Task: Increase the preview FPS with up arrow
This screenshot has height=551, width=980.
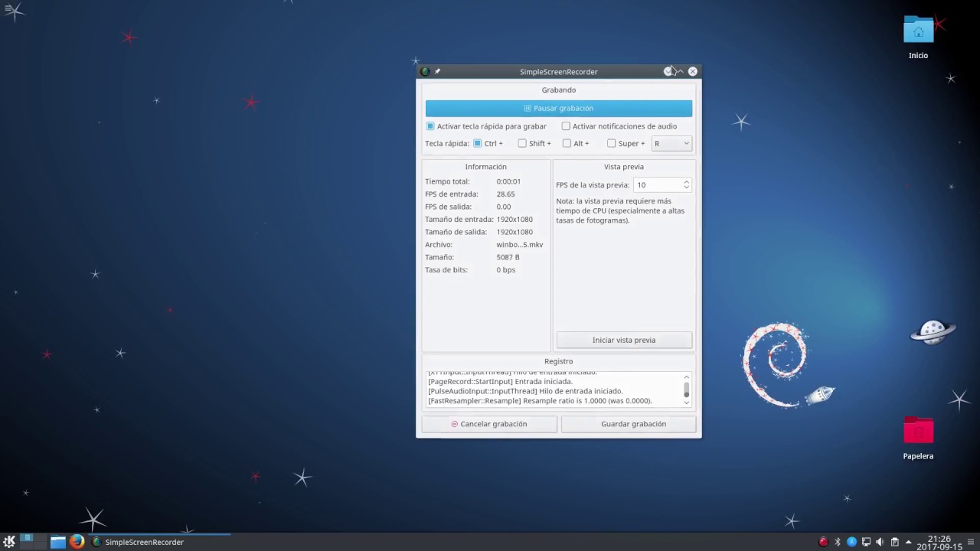Action: pyautogui.click(x=686, y=181)
